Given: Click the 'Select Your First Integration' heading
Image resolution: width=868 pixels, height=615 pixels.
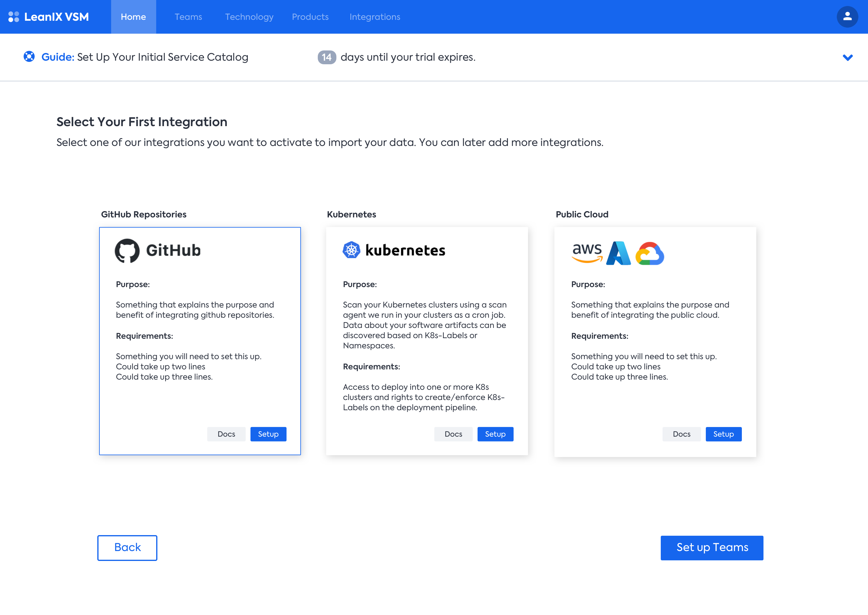Looking at the screenshot, I should click(142, 122).
